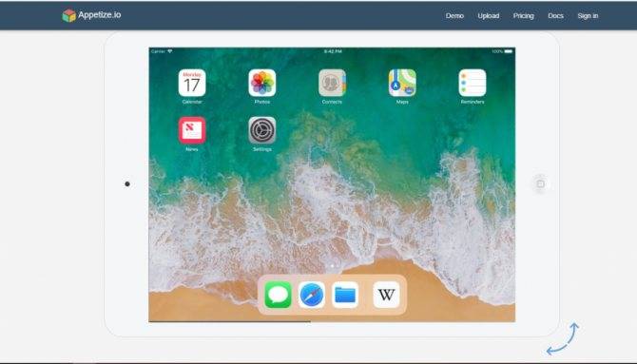
Task: Launch the Photos app
Action: point(262,83)
